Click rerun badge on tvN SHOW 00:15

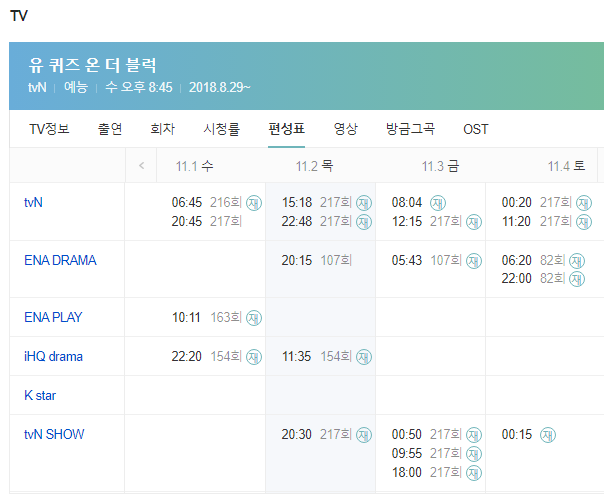click(548, 435)
